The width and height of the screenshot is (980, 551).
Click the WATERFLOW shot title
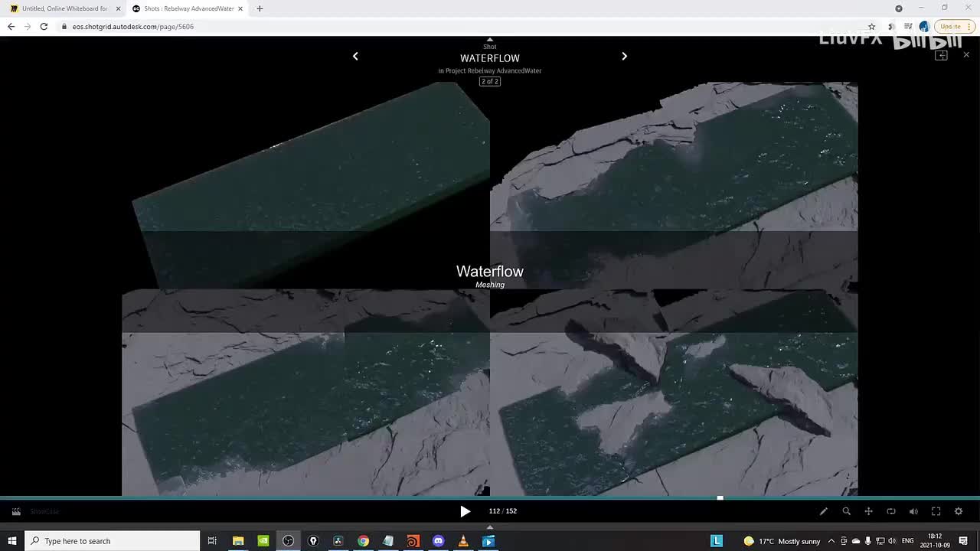[x=490, y=58]
